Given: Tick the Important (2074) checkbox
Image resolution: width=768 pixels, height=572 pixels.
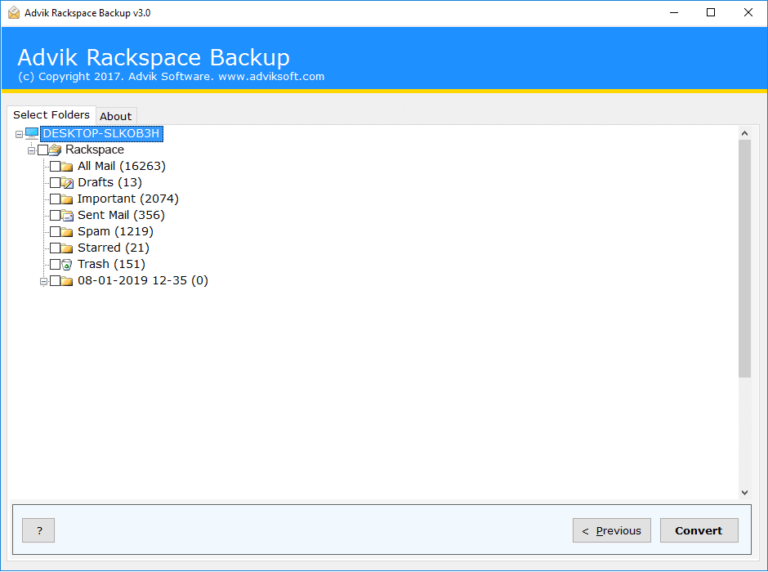Looking at the screenshot, I should 55,199.
